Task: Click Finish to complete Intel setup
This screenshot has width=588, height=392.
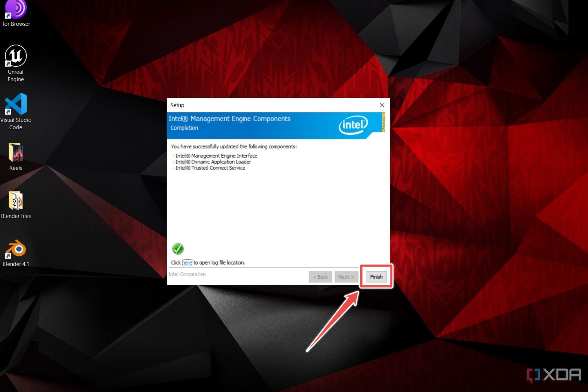Action: coord(376,277)
